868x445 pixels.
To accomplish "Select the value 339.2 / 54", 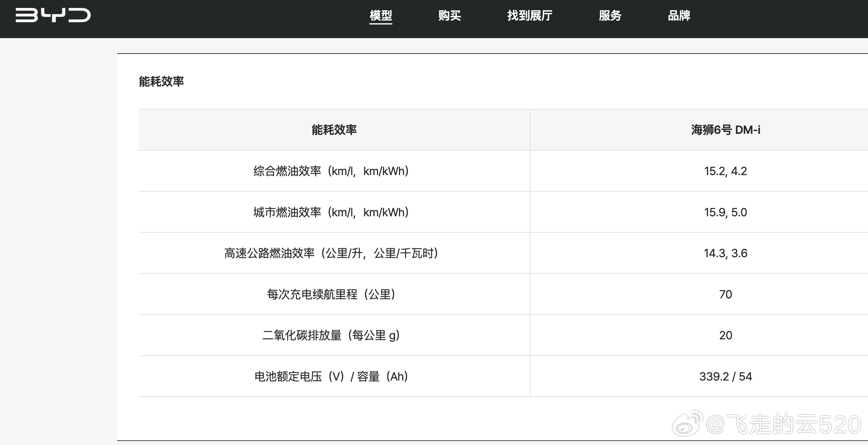I will pyautogui.click(x=726, y=377).
